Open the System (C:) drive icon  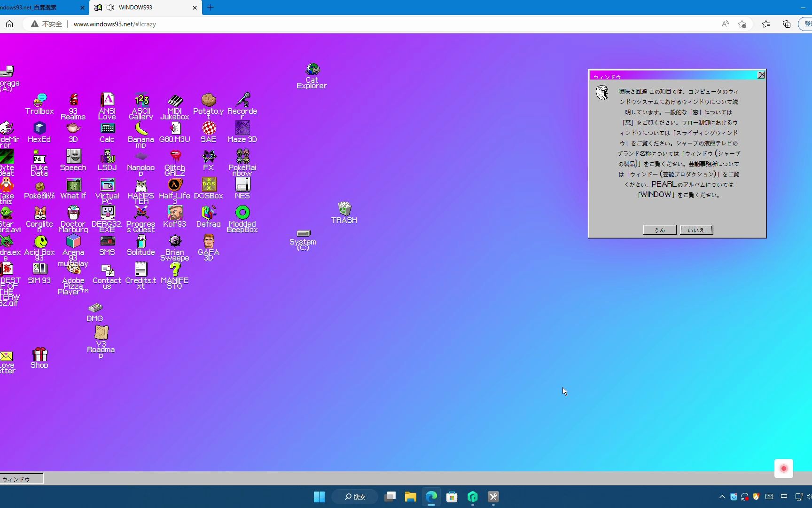pyautogui.click(x=303, y=240)
